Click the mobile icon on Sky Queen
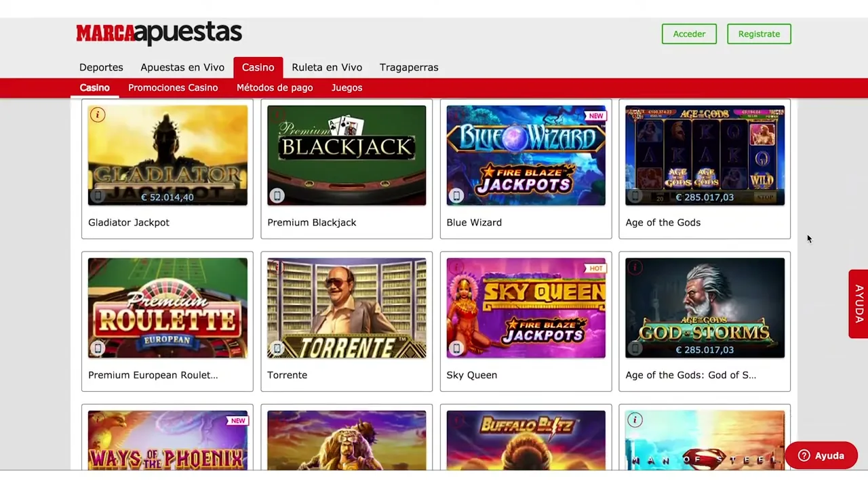 point(456,348)
